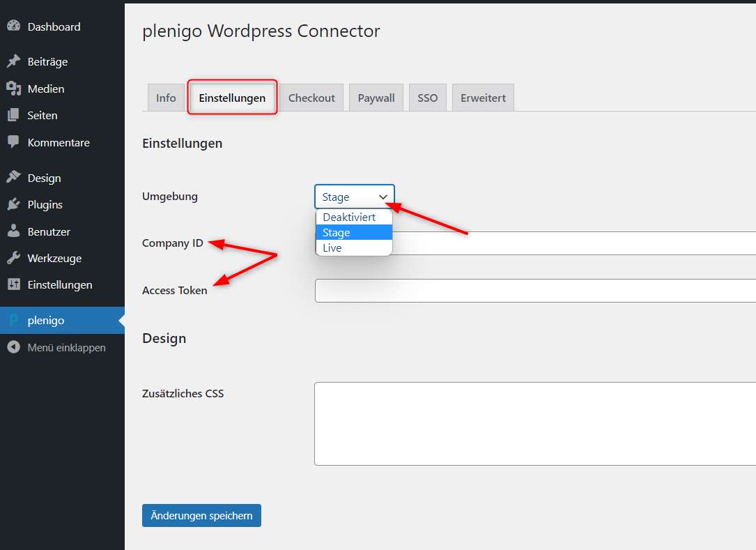Click the Zusätzliches CSS label
The image size is (756, 550).
point(183,394)
